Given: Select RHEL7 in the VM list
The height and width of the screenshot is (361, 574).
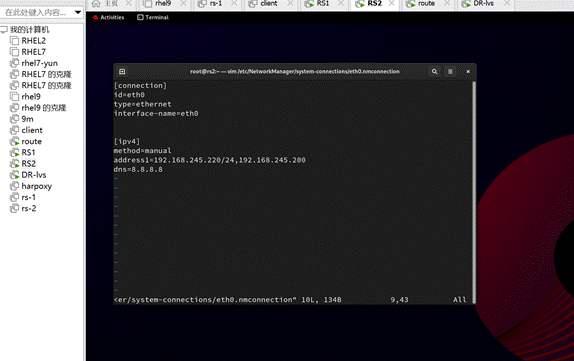Looking at the screenshot, I should tap(33, 52).
